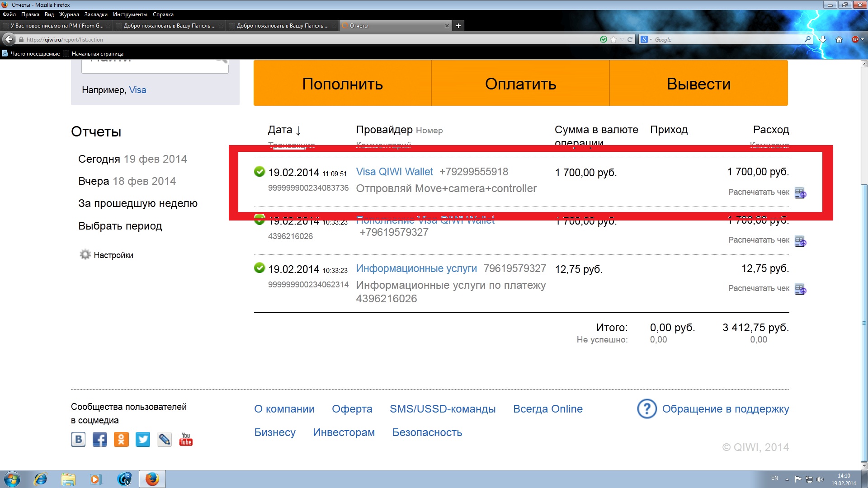
Task: Select Вчера 18 фев 2014 report
Action: (127, 181)
